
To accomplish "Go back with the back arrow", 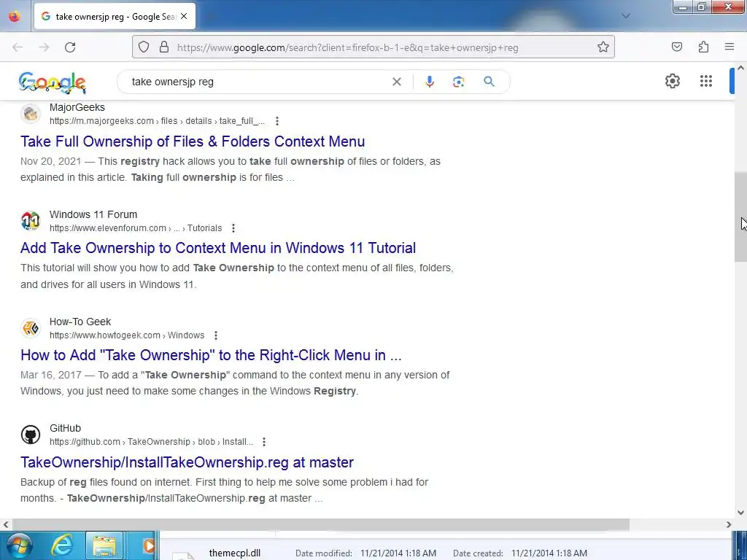I will 18,47.
